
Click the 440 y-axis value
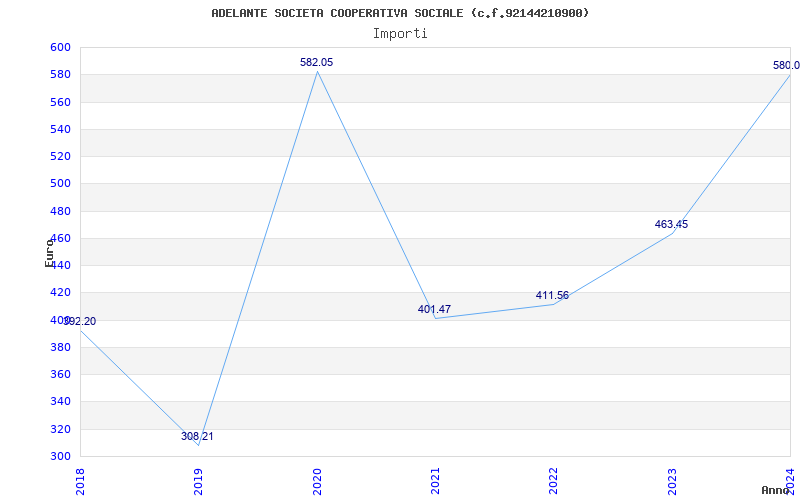[60, 265]
